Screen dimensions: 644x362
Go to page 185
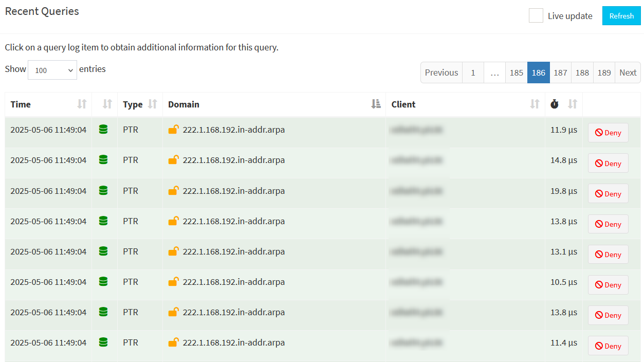516,73
